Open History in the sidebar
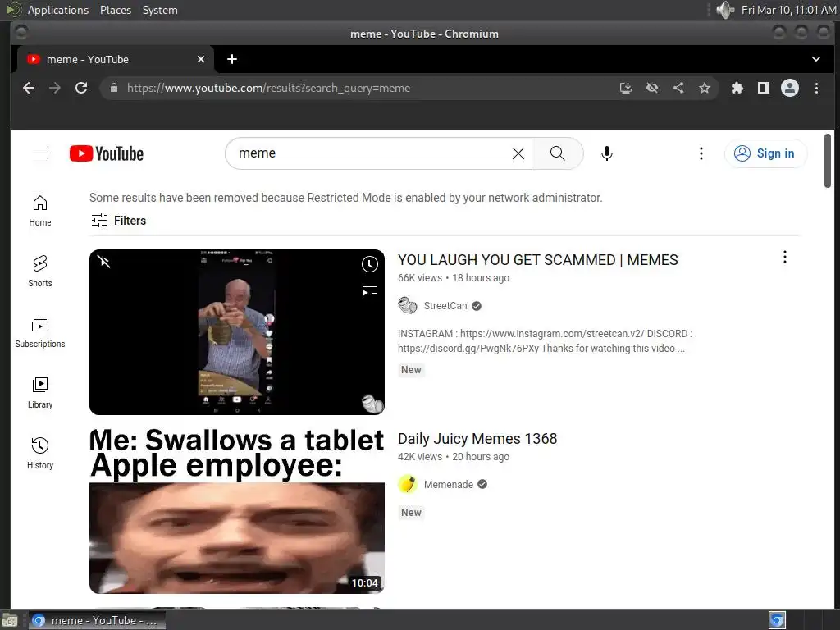Viewport: 840px width, 630px height. [x=40, y=453]
